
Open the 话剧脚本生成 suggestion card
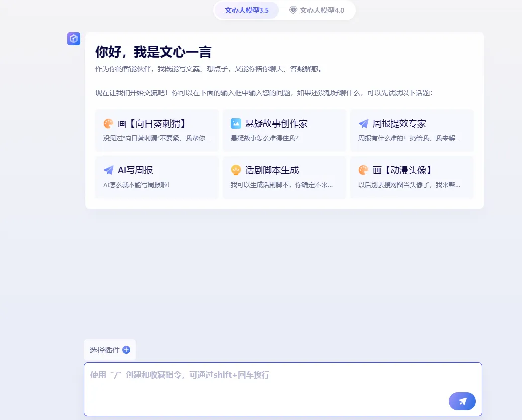[x=284, y=177]
